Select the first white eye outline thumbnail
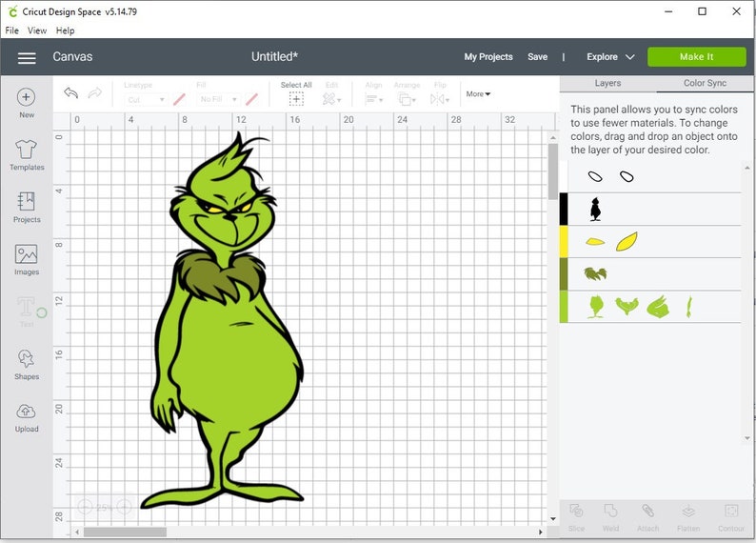The height and width of the screenshot is (543, 756). pos(595,176)
